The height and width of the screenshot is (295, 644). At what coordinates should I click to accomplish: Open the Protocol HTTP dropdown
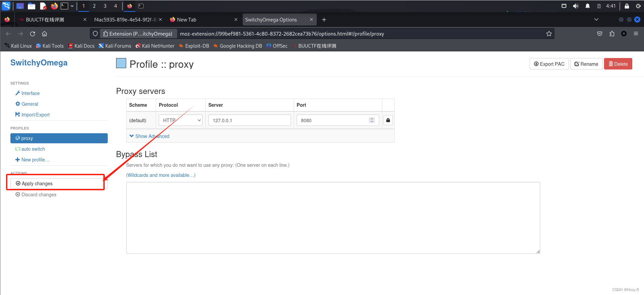coord(181,120)
